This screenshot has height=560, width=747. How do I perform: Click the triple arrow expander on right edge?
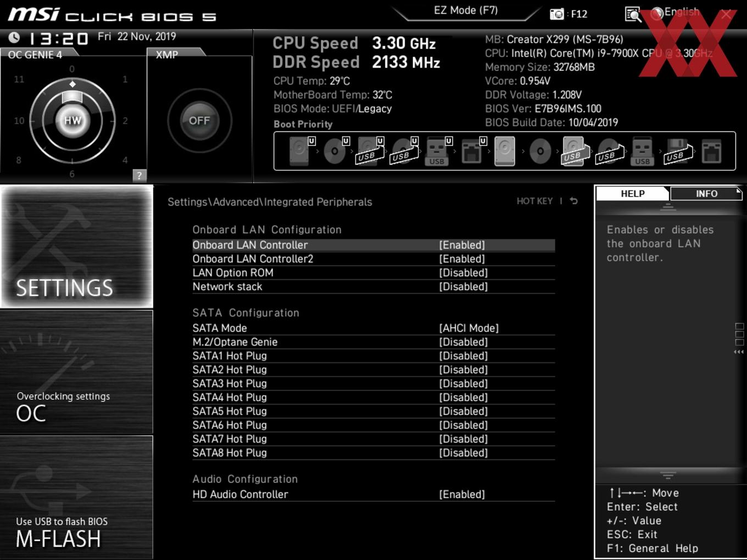tap(739, 352)
